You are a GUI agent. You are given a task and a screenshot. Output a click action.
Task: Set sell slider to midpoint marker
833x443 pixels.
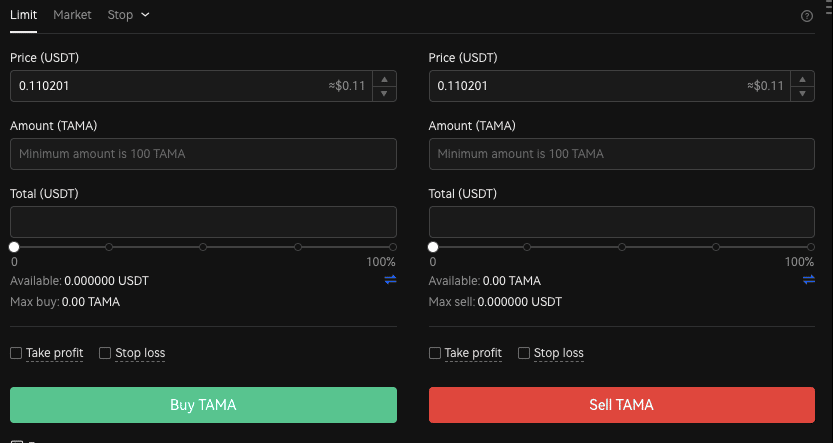(x=622, y=247)
